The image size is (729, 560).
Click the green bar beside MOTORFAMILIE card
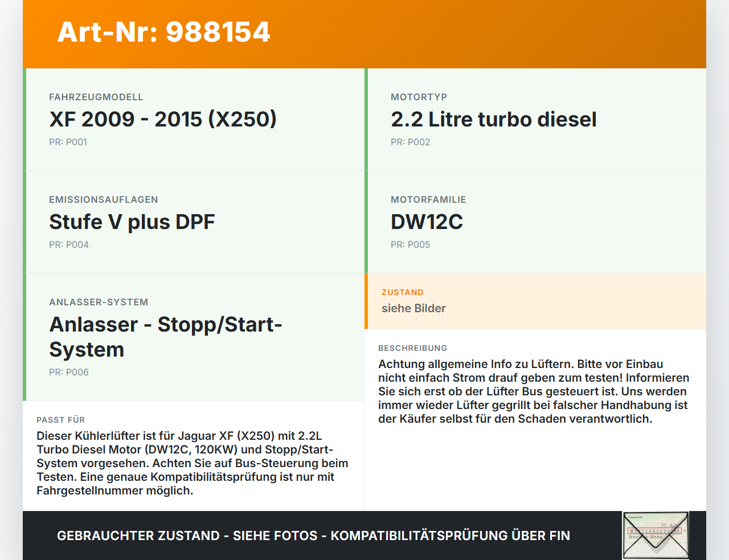366,222
